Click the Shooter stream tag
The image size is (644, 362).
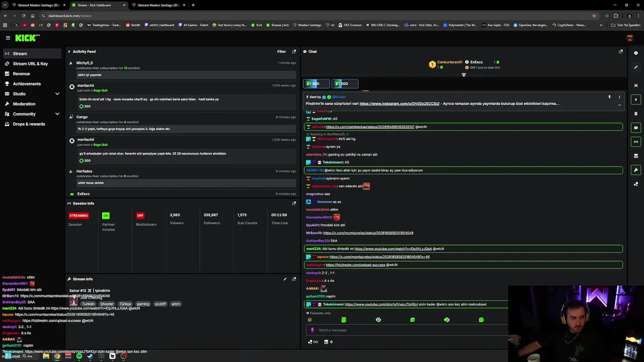point(107,304)
